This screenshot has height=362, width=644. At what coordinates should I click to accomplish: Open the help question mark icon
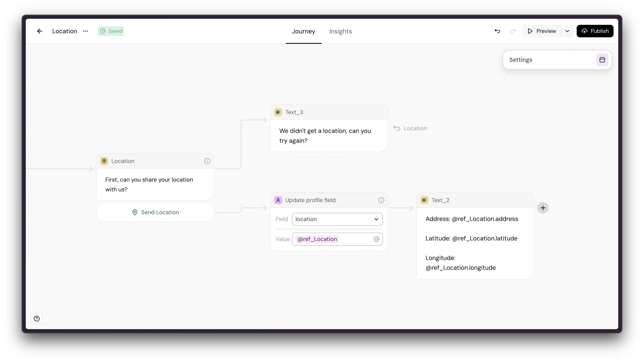pyautogui.click(x=37, y=318)
